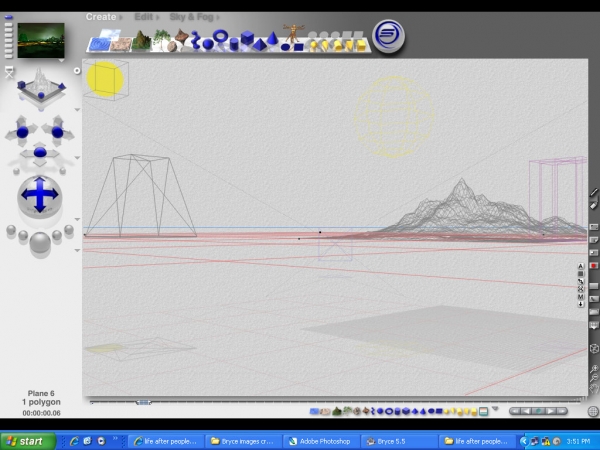The image size is (600, 450).
Task: Create a yellow square parallel light
Action: [361, 45]
